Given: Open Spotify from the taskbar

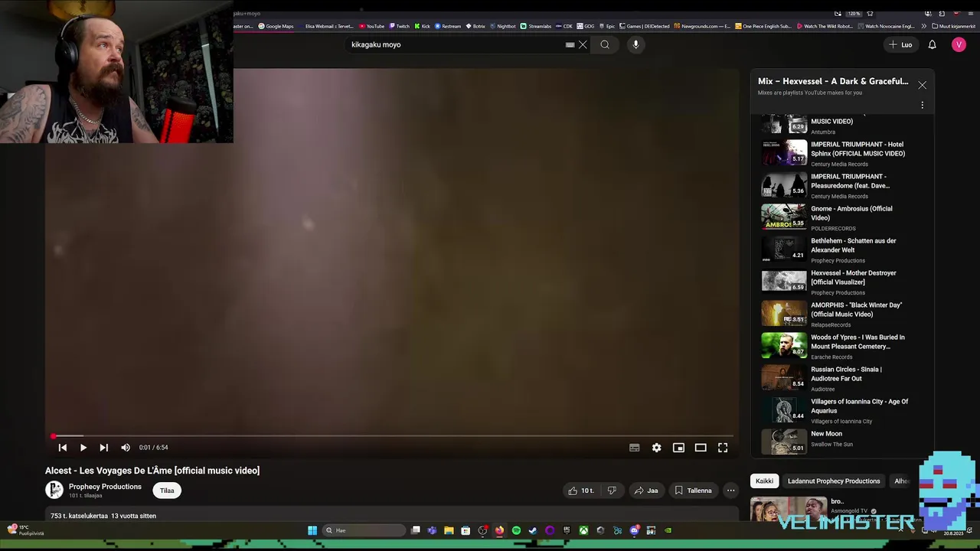Looking at the screenshot, I should [x=516, y=530].
